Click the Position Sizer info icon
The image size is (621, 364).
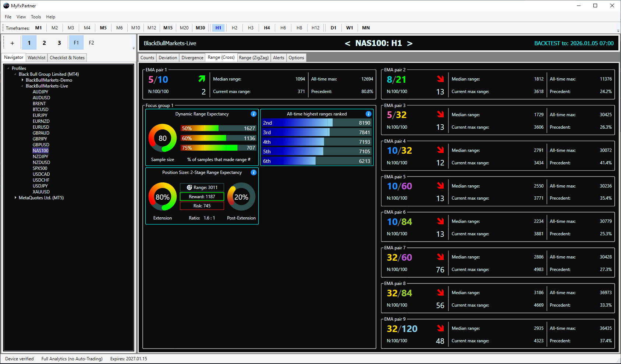253,172
